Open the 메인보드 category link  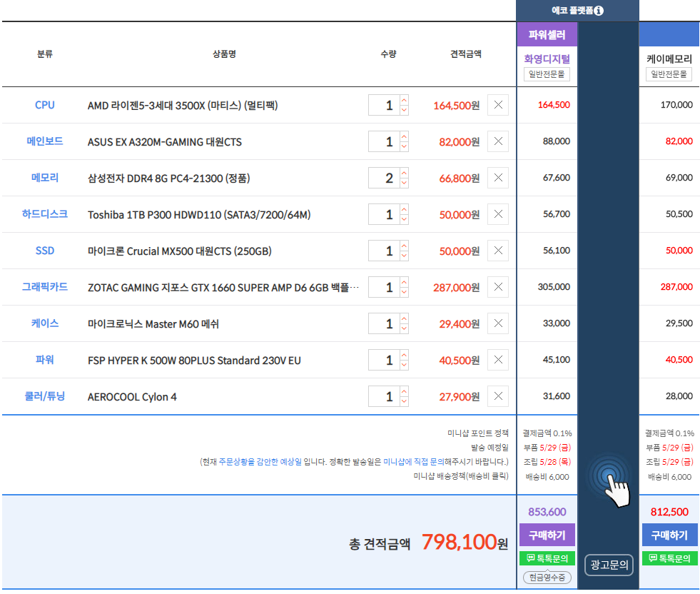pos(45,141)
